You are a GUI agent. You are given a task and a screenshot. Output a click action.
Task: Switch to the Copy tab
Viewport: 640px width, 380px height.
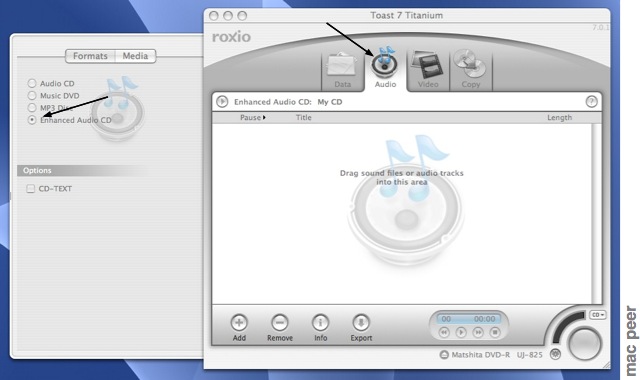click(x=471, y=70)
